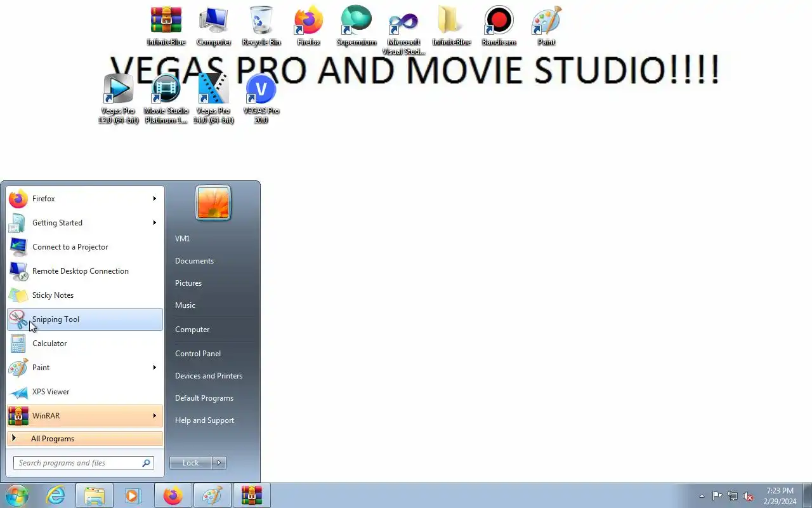Image resolution: width=812 pixels, height=508 pixels.
Task: Open Control Panel
Action: [198, 354]
